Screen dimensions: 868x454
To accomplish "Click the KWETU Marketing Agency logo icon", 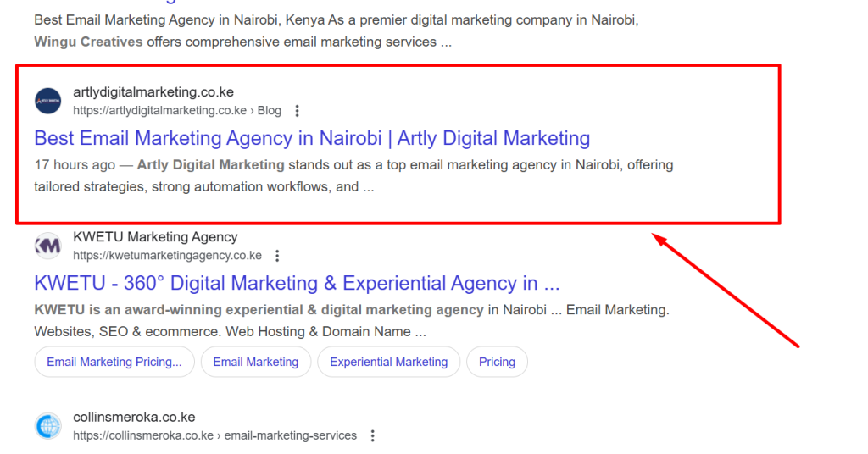I will (x=48, y=246).
